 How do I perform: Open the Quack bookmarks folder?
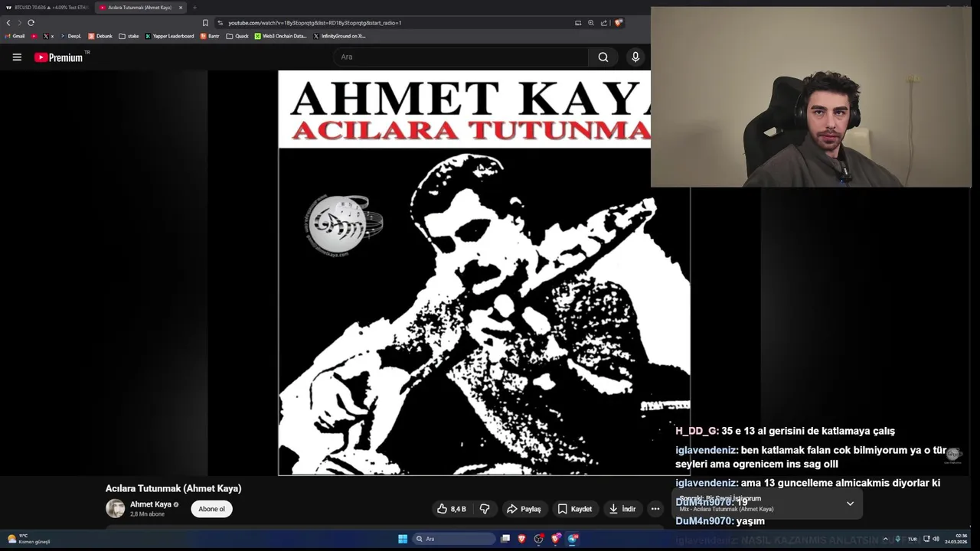(237, 36)
